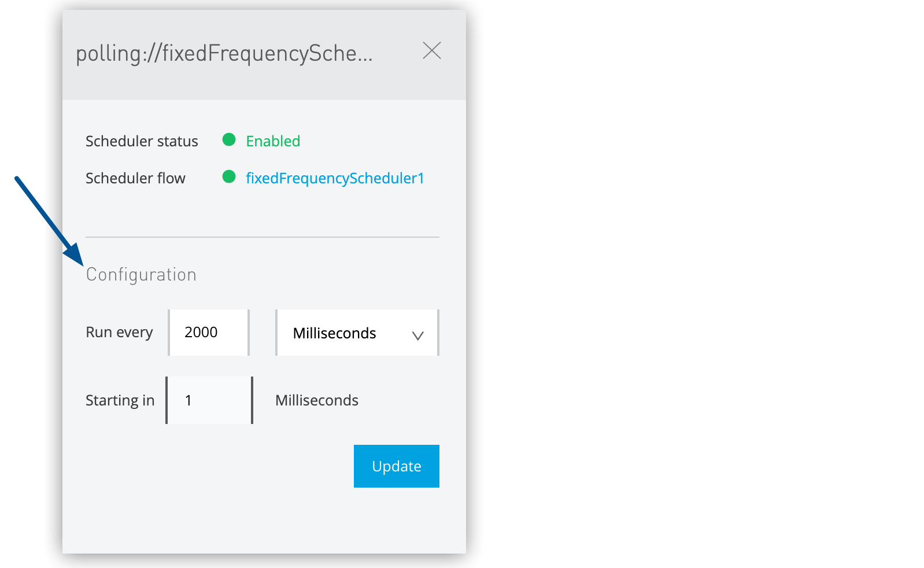The height and width of the screenshot is (568, 924).
Task: Expand the unit selector next to Run every
Action: pos(357,333)
